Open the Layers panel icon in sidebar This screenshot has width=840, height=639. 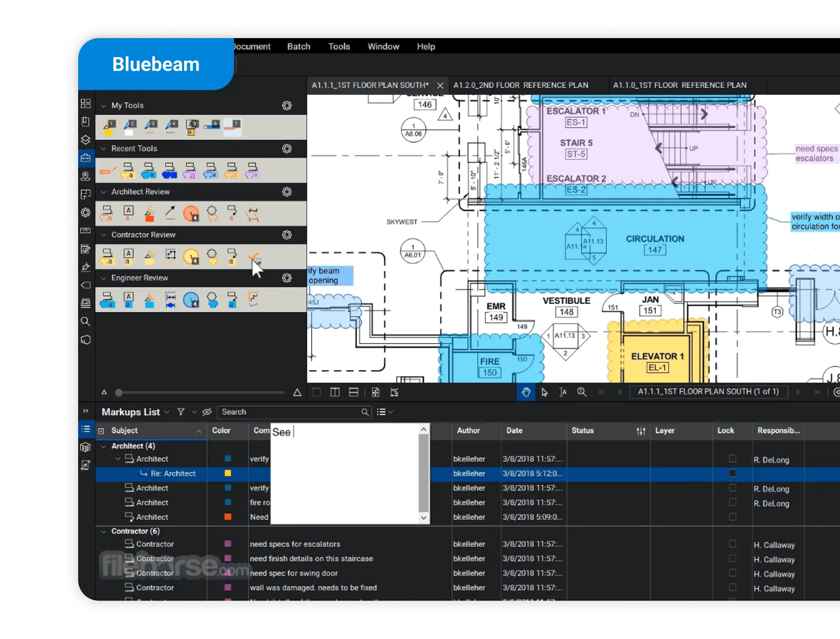coord(85,140)
